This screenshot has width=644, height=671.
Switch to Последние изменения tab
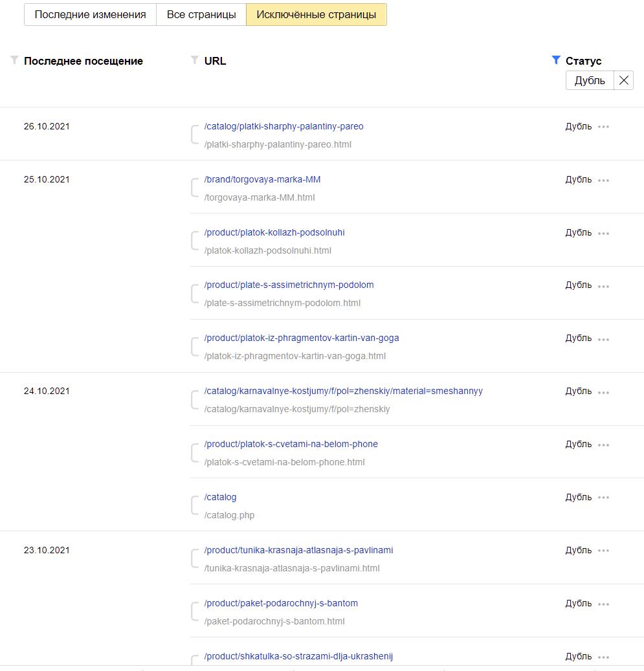tap(90, 14)
